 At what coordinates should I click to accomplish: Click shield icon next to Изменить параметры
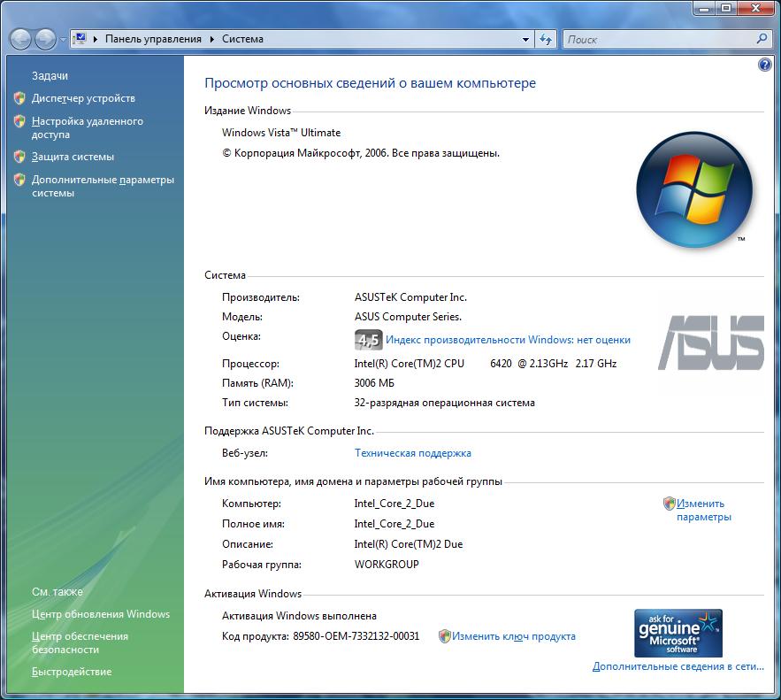point(669,504)
